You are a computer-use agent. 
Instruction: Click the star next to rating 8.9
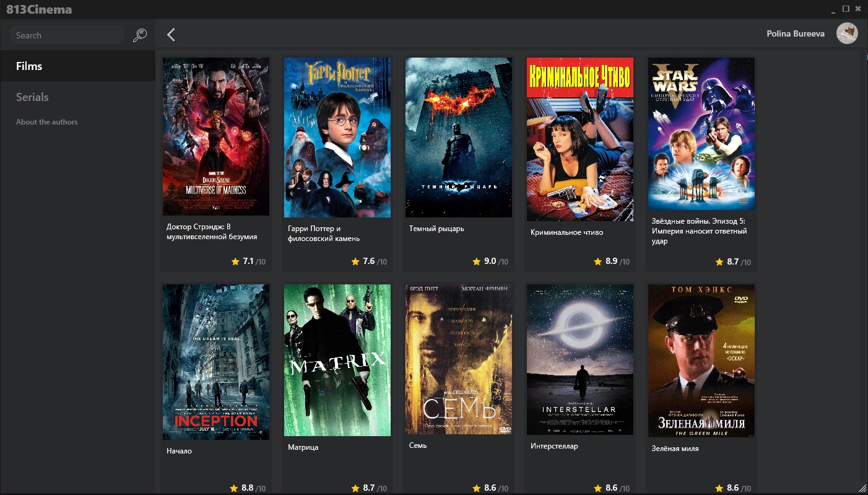(598, 261)
